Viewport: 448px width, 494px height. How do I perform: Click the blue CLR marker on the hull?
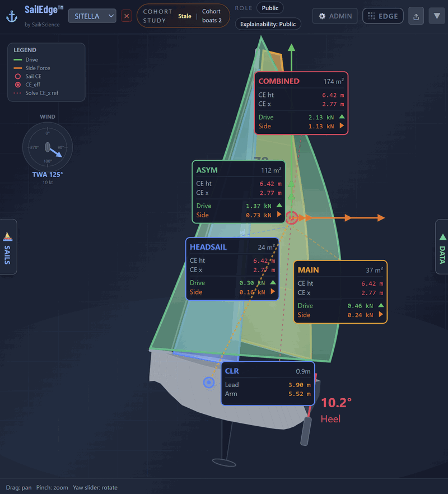tap(208, 382)
